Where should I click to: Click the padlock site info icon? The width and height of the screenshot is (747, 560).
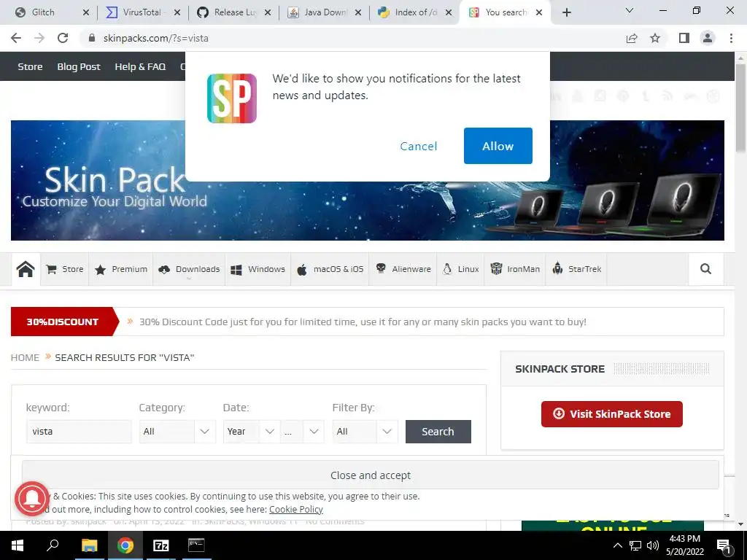point(93,38)
